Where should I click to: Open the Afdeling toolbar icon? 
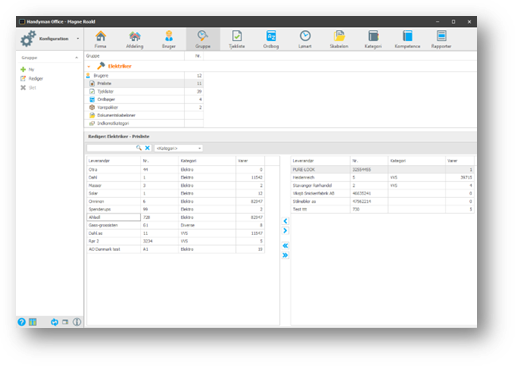tap(135, 39)
